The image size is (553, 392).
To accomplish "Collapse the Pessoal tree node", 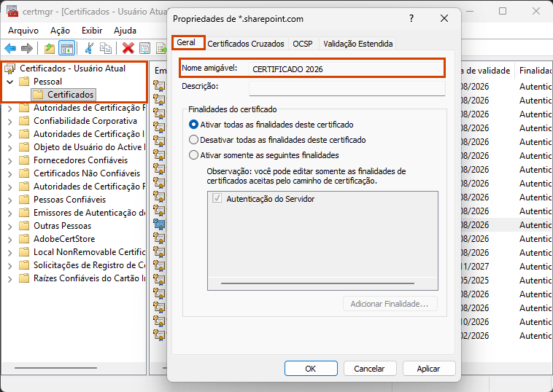I will 9,82.
